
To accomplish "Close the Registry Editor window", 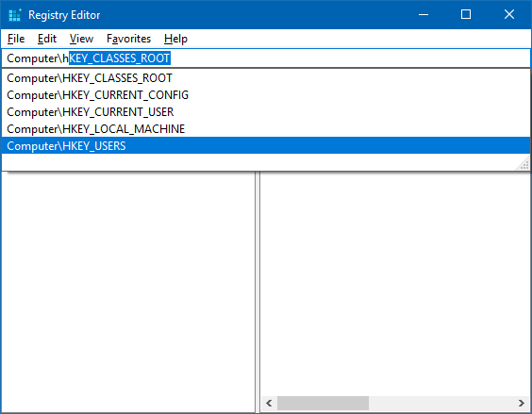I will point(509,14).
